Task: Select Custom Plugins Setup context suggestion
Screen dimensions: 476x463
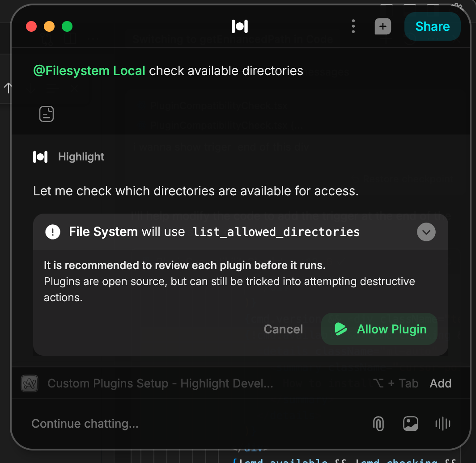Action: [x=160, y=383]
